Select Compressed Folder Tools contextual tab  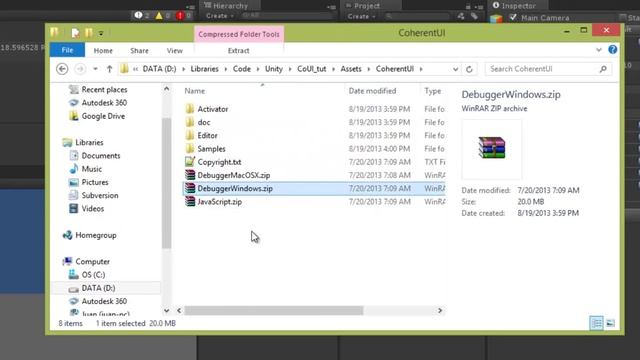tap(239, 34)
